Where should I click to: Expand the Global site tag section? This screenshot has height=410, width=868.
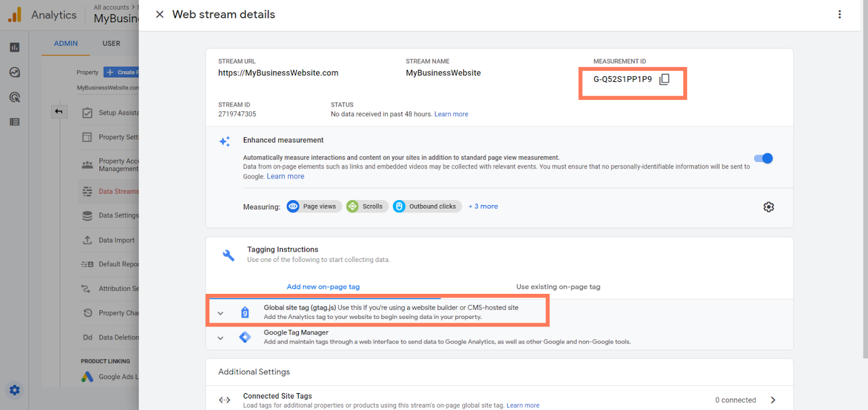(220, 313)
